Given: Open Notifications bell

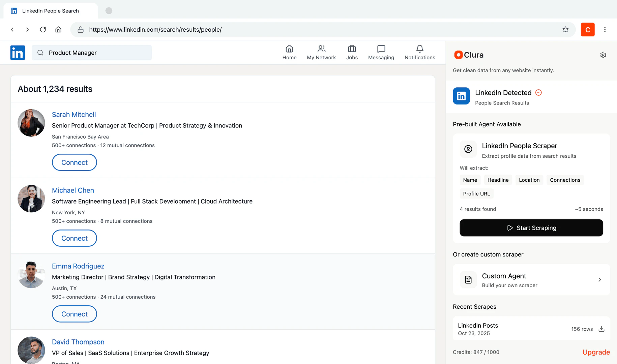Looking at the screenshot, I should 419,53.
